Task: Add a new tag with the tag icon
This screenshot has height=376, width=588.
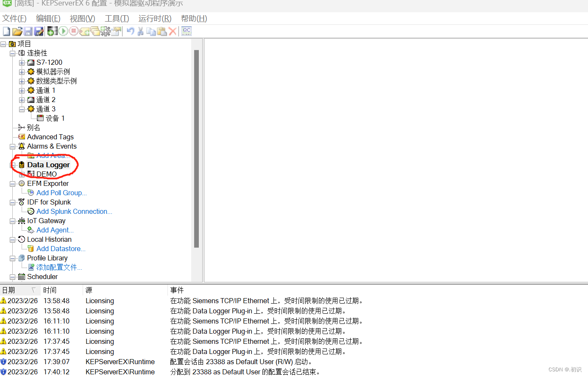Action: tap(84, 31)
